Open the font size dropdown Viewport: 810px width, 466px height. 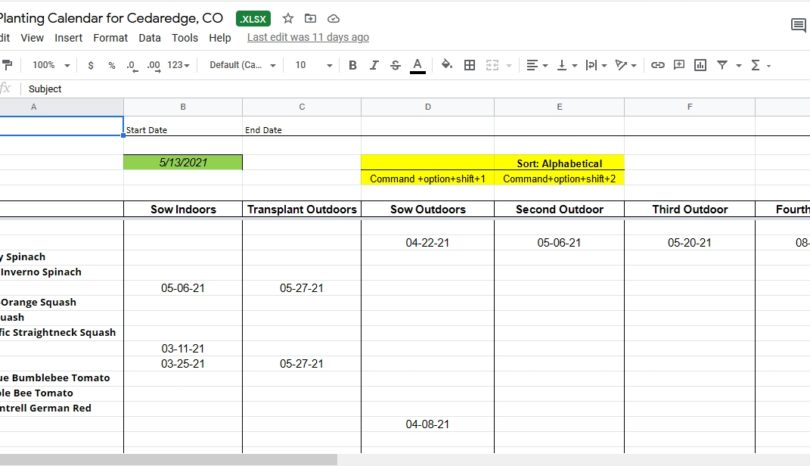click(x=314, y=65)
